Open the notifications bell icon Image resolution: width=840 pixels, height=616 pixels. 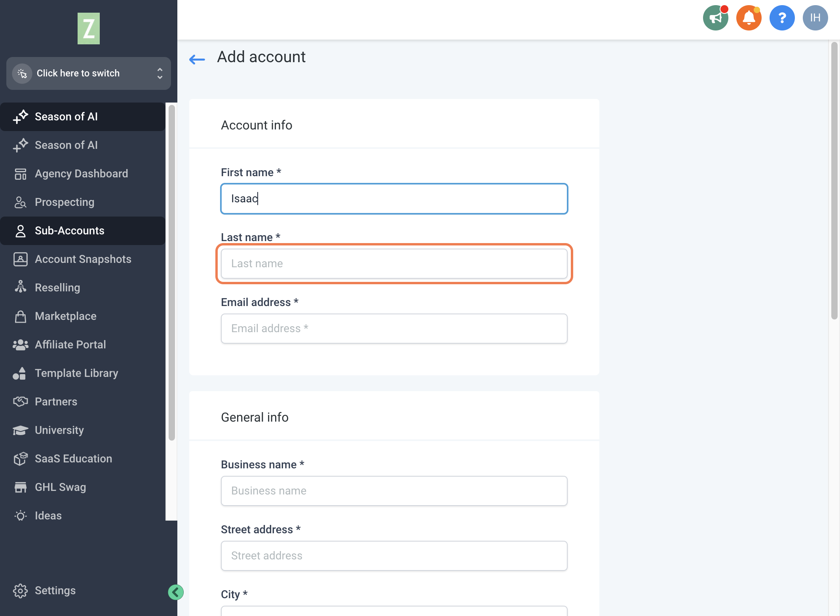click(x=749, y=18)
